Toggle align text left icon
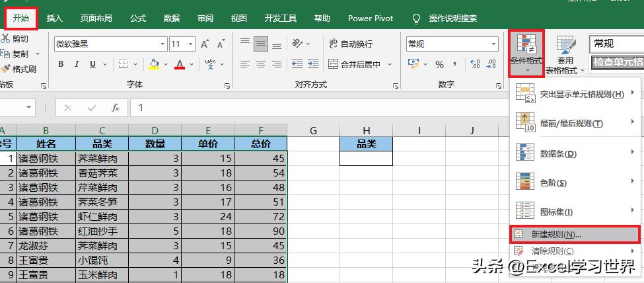The image size is (644, 283). click(x=245, y=64)
